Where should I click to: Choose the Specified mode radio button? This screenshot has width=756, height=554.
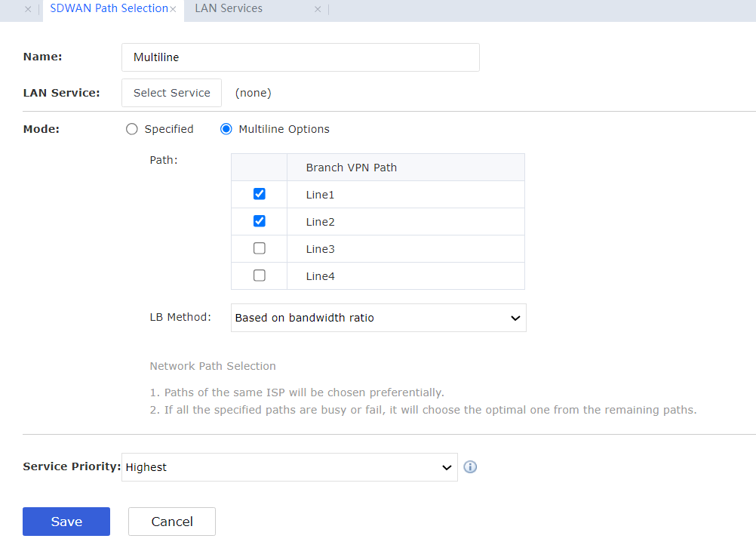(132, 129)
